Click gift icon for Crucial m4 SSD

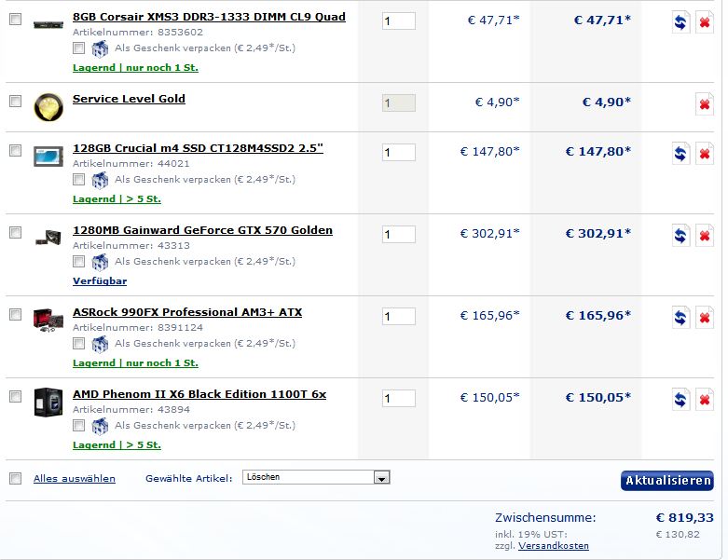click(x=100, y=180)
